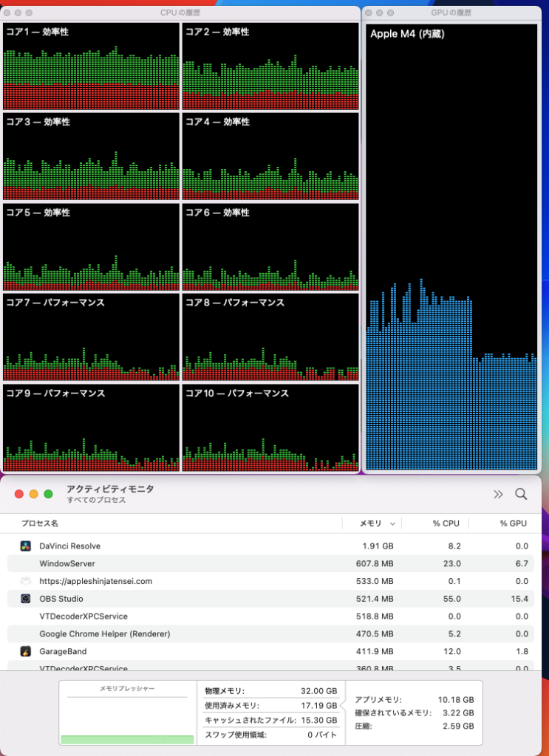Click the コア7 — パフォーマンス graph
The image size is (549, 756).
(x=91, y=337)
